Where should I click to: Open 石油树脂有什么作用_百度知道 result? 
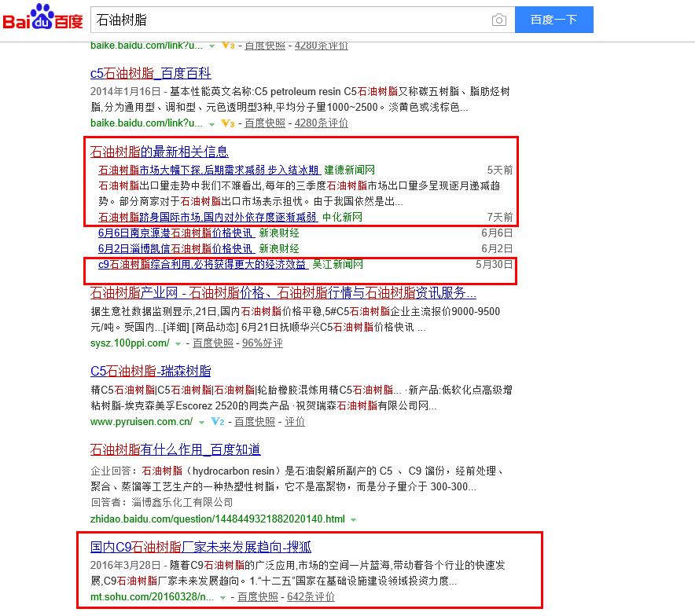[175, 449]
